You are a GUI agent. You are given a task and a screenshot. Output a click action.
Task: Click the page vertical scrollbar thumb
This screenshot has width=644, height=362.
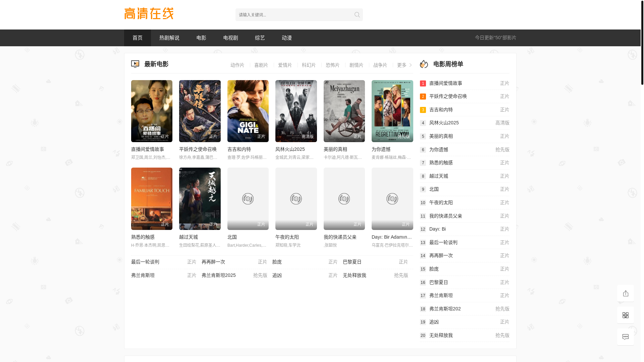click(x=642, y=42)
